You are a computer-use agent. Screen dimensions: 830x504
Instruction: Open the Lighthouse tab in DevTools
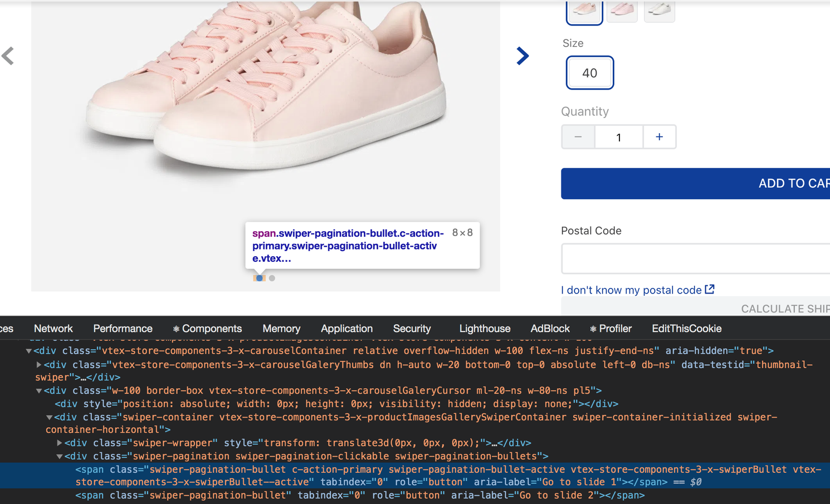(x=485, y=329)
